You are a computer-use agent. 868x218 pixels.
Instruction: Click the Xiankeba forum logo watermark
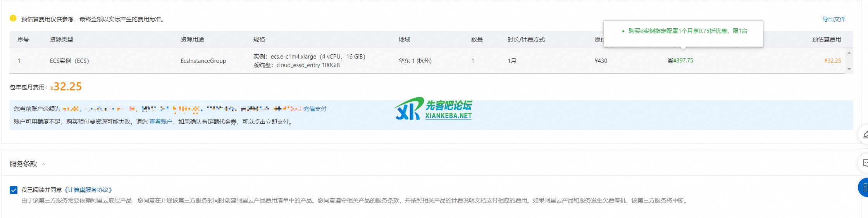pyautogui.click(x=433, y=109)
